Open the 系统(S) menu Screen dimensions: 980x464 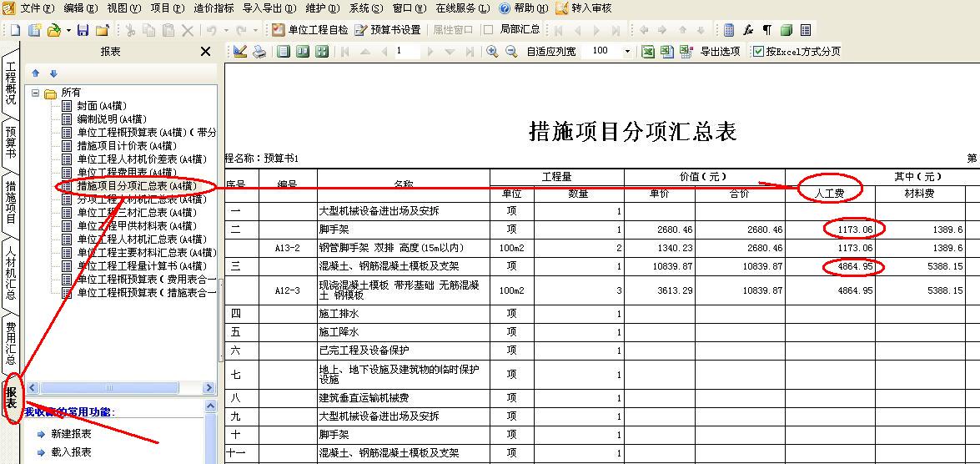click(366, 8)
